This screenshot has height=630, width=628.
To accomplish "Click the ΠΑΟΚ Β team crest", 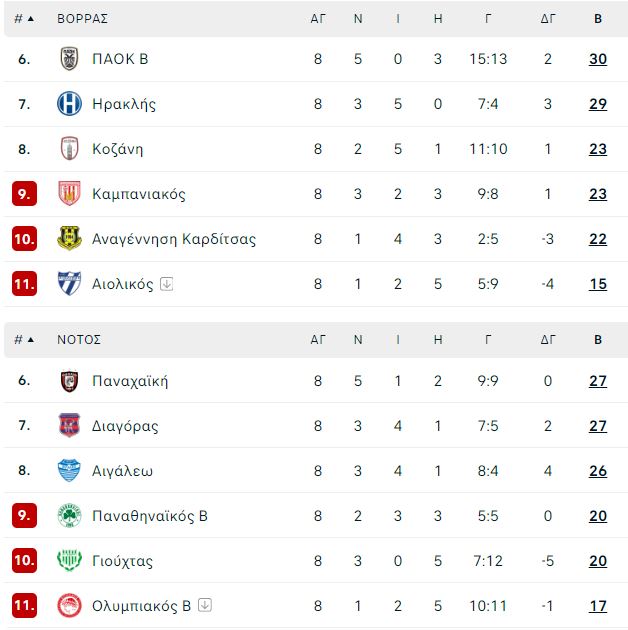I will coord(69,59).
